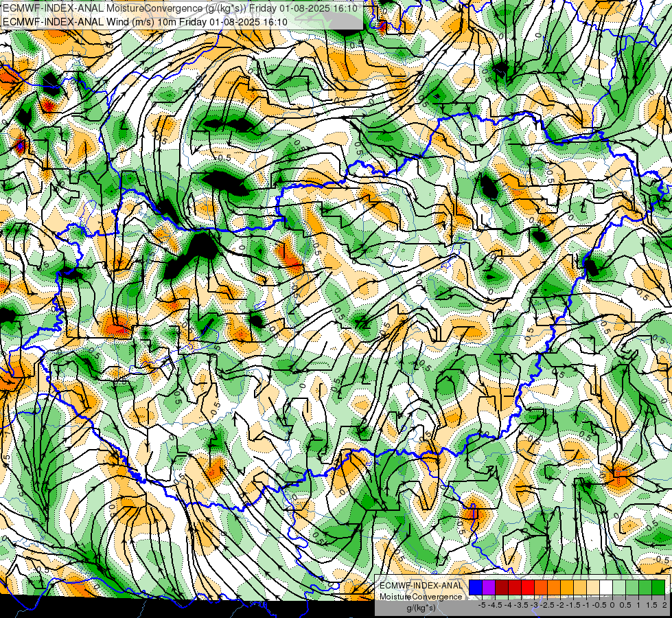
Task: Click the g/(kg*s) unit label in legend
Action: [x=421, y=608]
